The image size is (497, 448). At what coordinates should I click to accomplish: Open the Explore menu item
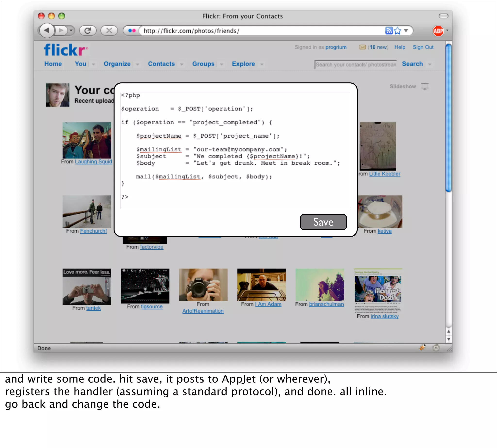coord(243,64)
